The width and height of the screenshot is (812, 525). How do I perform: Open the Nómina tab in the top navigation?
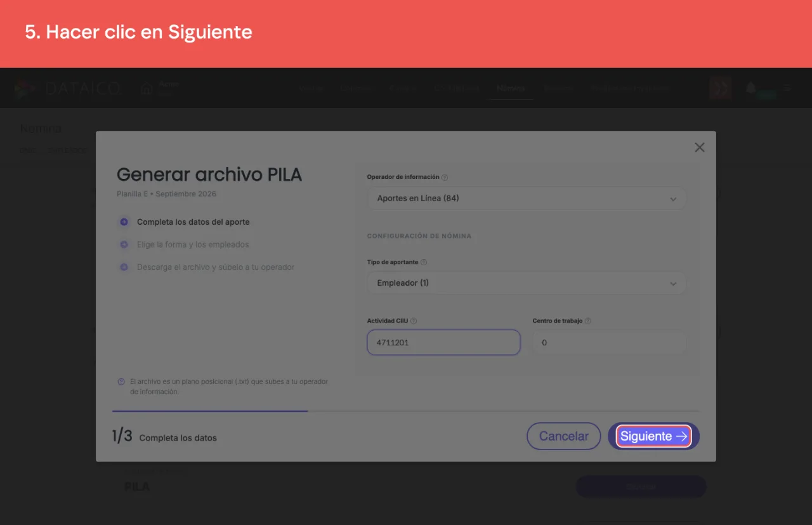click(511, 88)
